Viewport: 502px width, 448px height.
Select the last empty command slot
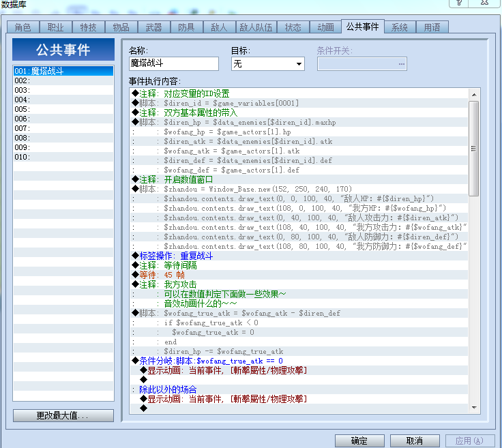[x=299, y=408]
